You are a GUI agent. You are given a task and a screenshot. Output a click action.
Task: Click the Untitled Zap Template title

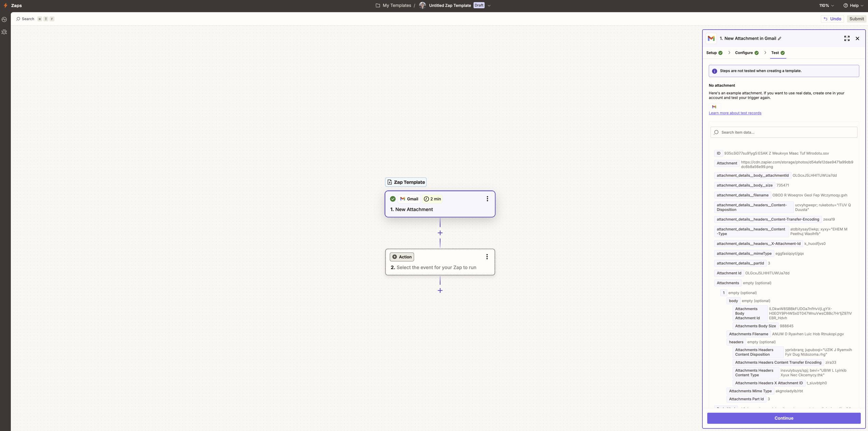(x=450, y=5)
